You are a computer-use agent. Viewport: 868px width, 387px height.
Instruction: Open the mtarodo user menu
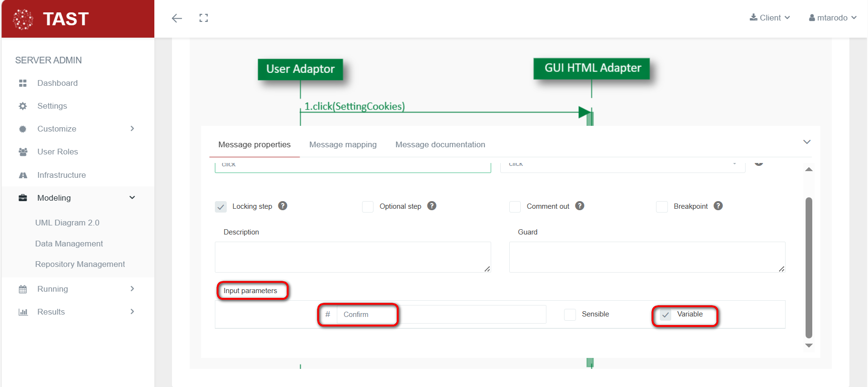[832, 18]
